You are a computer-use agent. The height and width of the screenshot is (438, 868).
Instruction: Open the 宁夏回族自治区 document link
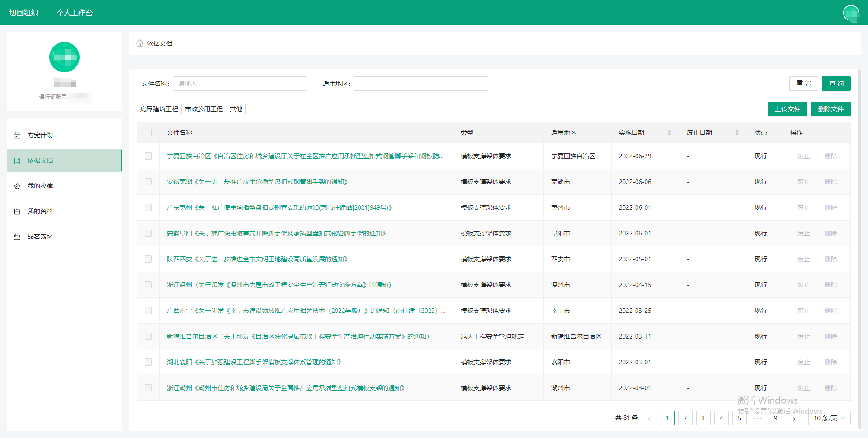305,156
